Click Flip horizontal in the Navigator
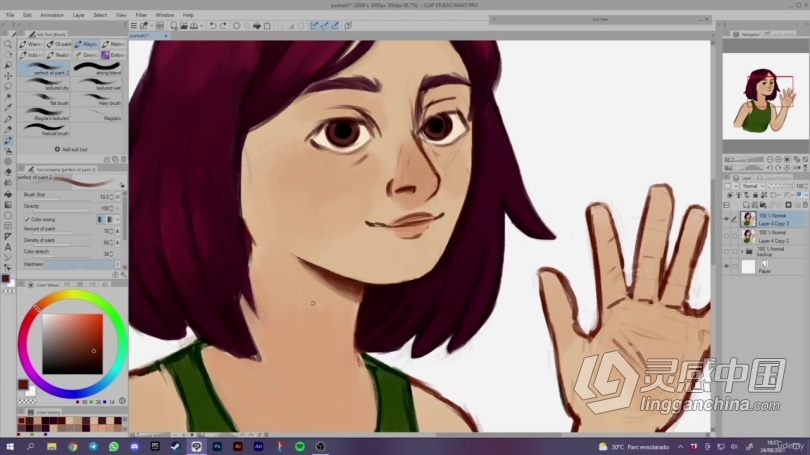Screen dimensions: 810x455 [798, 168]
